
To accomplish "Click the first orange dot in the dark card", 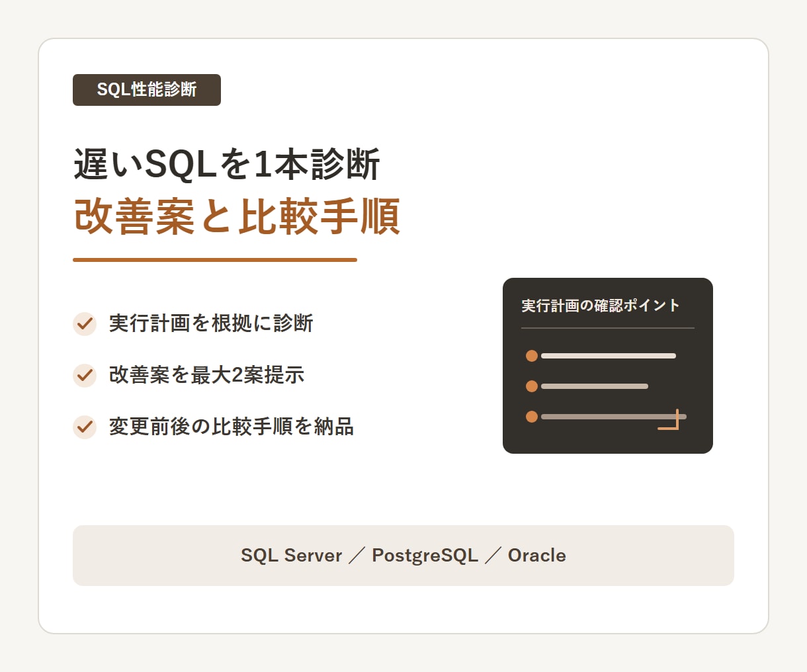I will [x=531, y=356].
